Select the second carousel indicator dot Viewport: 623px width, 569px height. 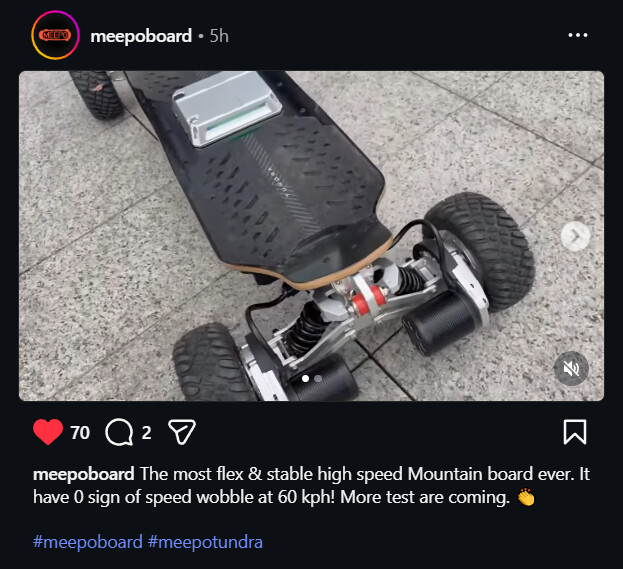click(x=318, y=379)
